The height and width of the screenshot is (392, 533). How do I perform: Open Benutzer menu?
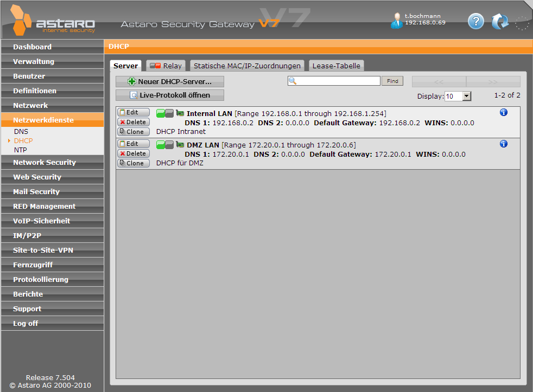pyautogui.click(x=52, y=76)
